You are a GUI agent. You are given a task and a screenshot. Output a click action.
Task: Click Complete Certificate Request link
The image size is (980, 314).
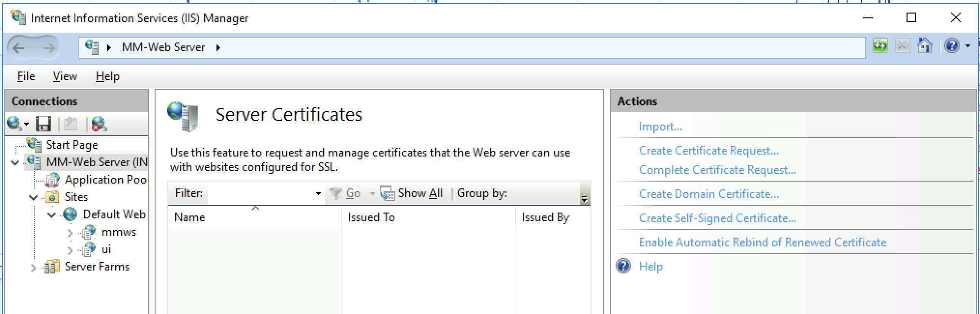click(717, 170)
